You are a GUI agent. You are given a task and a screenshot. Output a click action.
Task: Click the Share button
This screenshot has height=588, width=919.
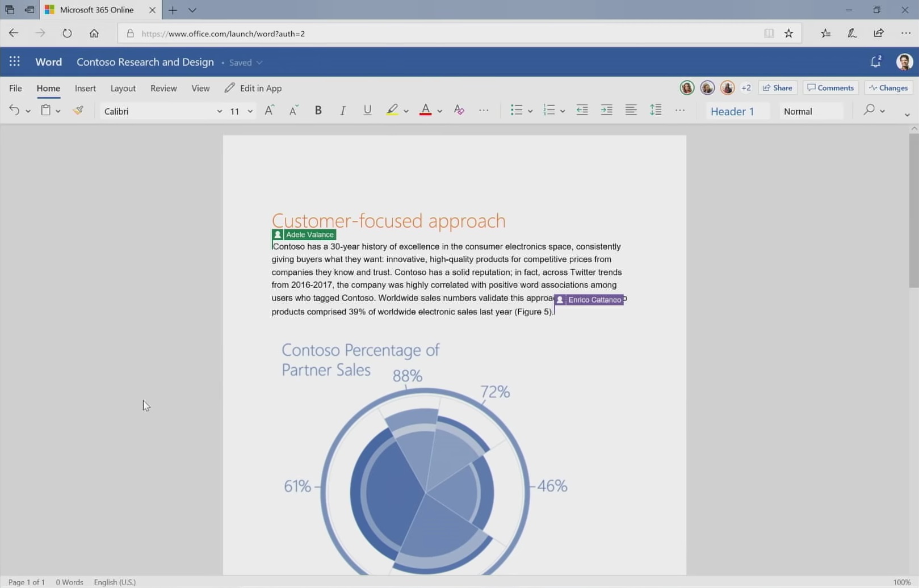(x=778, y=88)
